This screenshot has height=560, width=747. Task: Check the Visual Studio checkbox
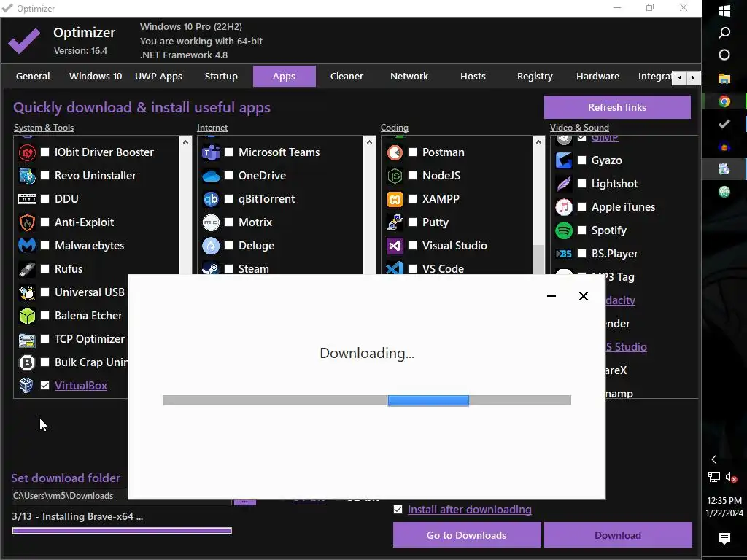point(413,245)
